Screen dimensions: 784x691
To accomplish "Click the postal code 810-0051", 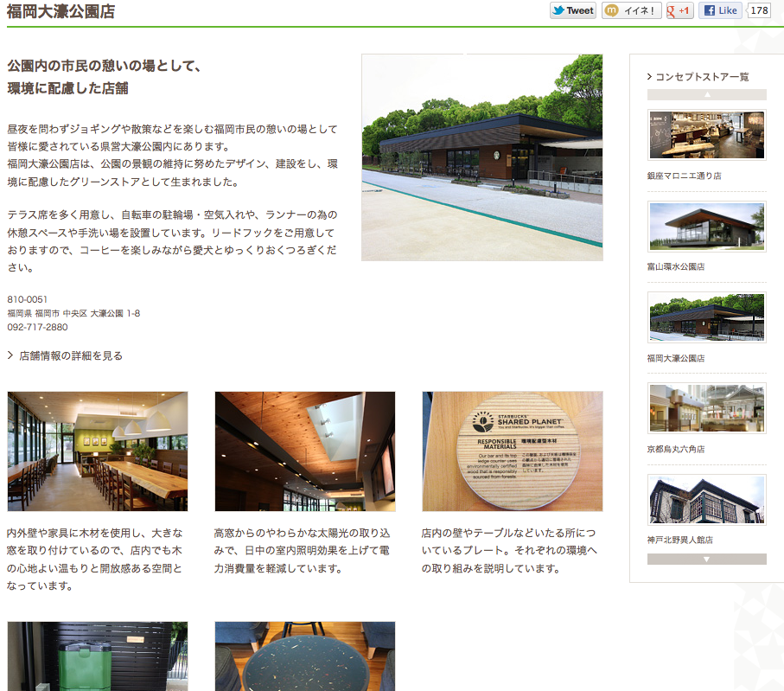I will [x=28, y=299].
